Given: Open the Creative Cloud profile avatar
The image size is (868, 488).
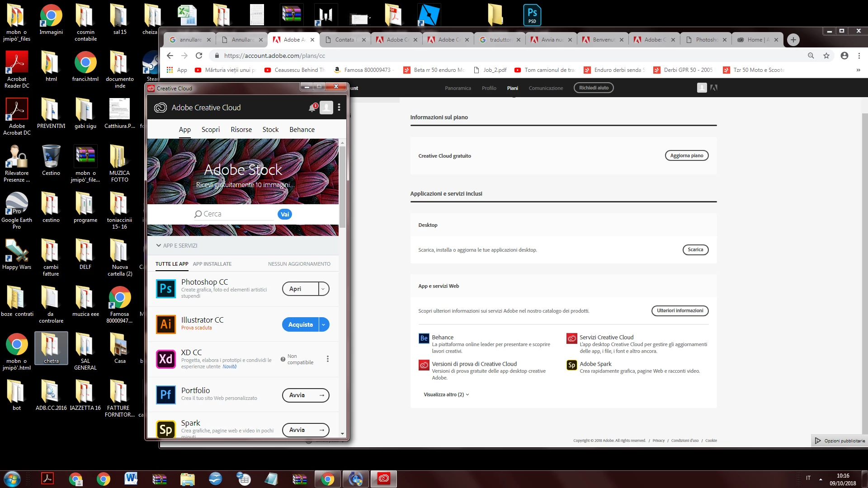Looking at the screenshot, I should tap(326, 108).
